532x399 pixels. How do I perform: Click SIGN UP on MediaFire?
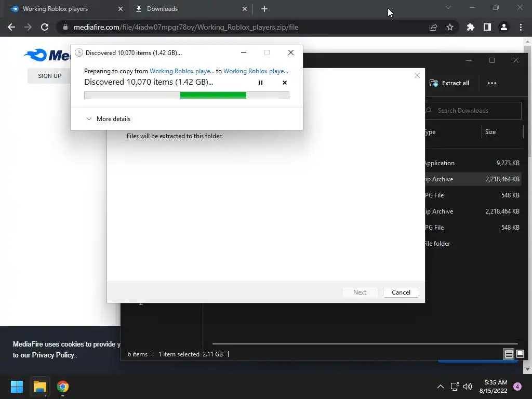49,76
